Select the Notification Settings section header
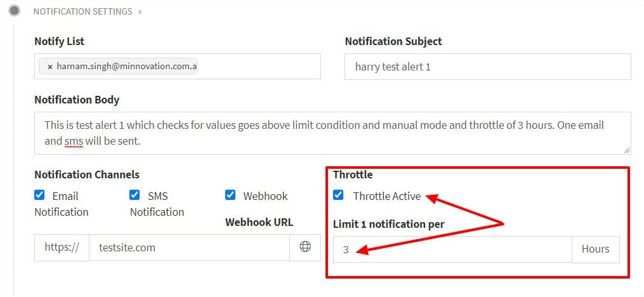This screenshot has height=297, width=644. coord(83,11)
